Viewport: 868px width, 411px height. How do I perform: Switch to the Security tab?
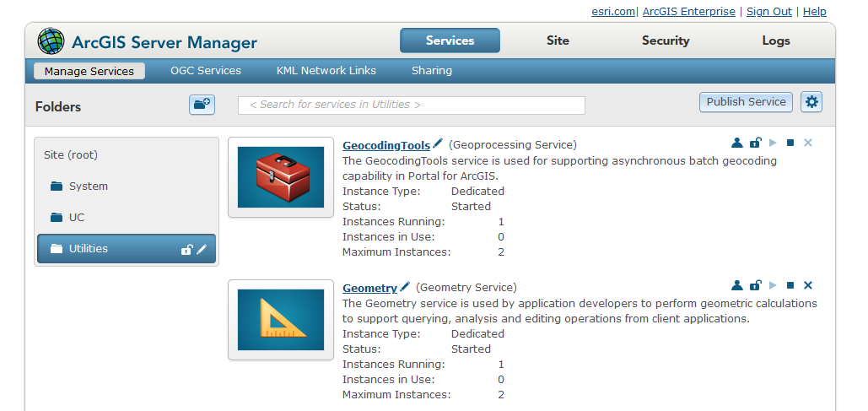(x=666, y=41)
